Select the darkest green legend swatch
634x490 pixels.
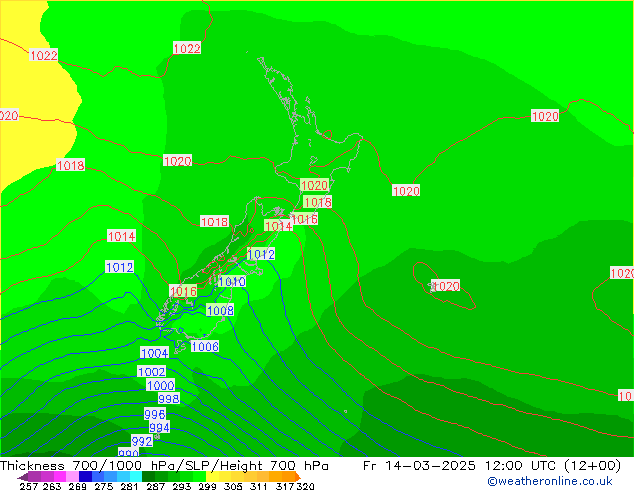(148, 477)
